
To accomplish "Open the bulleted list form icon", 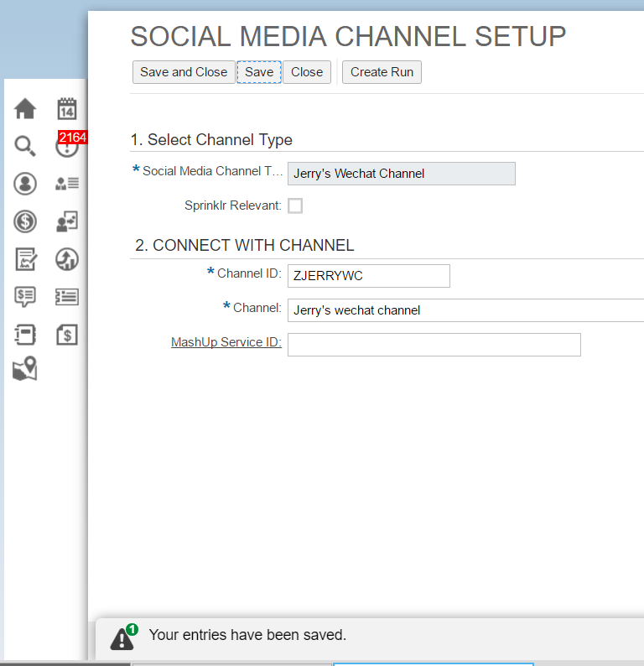I will coord(67,297).
